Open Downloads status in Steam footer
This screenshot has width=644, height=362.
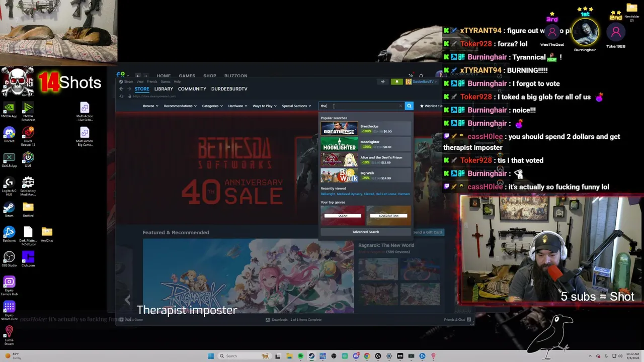(294, 320)
